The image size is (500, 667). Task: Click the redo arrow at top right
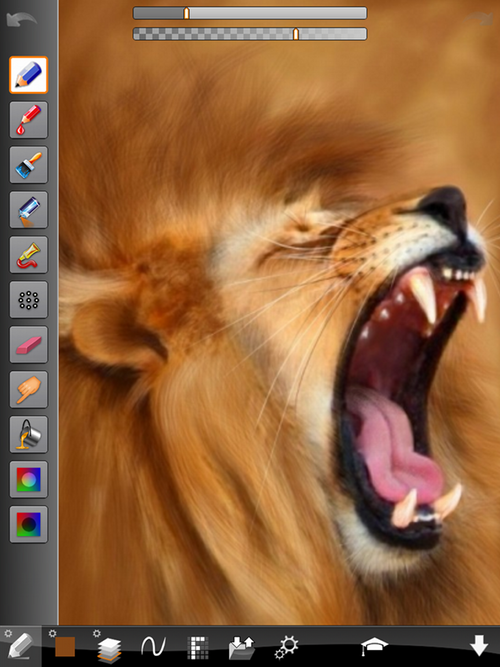point(479,19)
